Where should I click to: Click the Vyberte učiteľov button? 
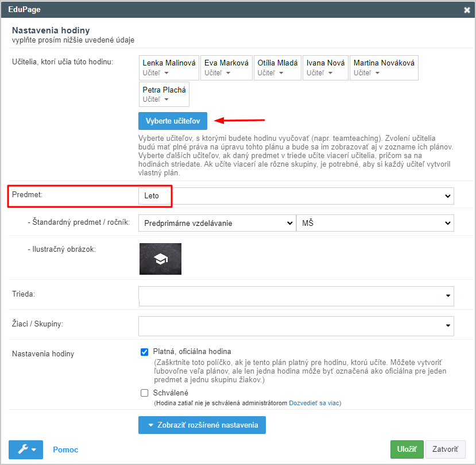pyautogui.click(x=173, y=121)
